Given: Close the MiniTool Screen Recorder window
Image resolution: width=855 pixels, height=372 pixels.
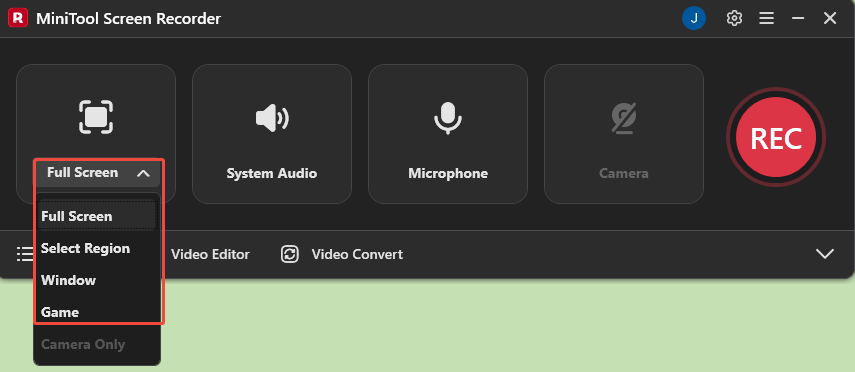Looking at the screenshot, I should [830, 19].
